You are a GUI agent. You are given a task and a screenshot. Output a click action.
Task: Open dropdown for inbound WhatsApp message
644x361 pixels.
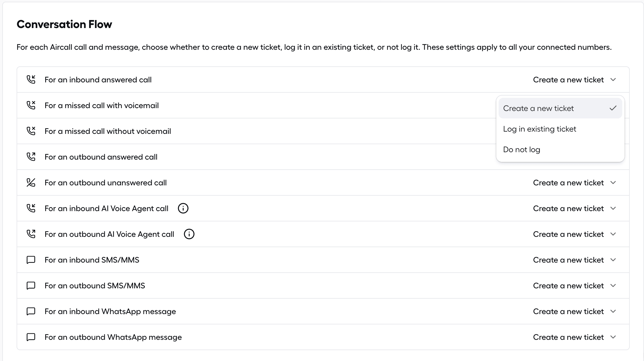(574, 311)
